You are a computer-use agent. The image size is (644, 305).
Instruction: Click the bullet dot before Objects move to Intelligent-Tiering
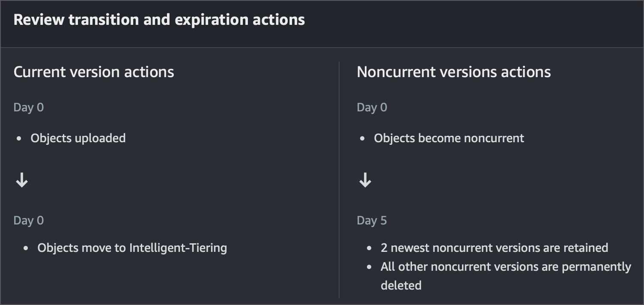click(26, 248)
